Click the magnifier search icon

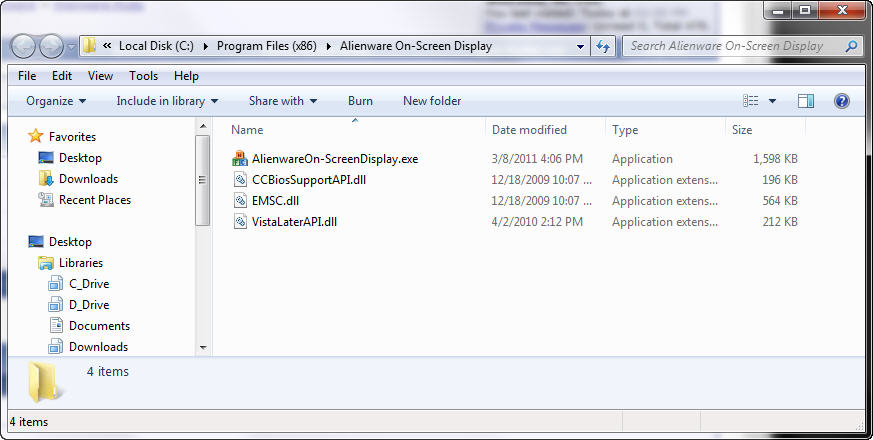click(851, 46)
